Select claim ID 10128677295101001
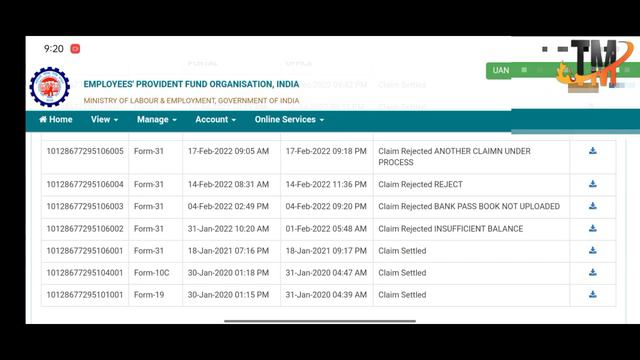Image resolution: width=640 pixels, height=360 pixels. coord(85,295)
